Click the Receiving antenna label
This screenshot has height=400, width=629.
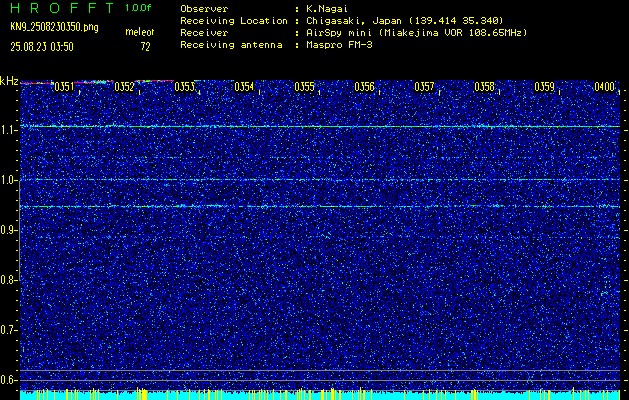231,45
